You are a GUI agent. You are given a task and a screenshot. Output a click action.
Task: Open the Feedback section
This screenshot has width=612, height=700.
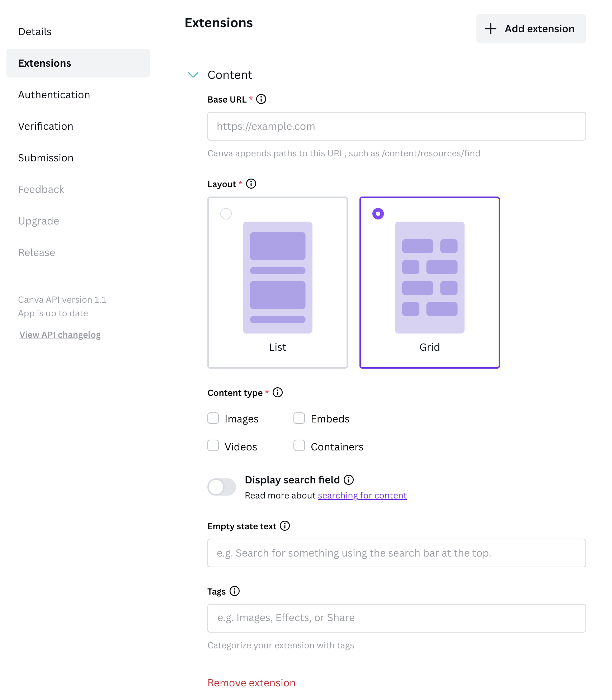(41, 189)
